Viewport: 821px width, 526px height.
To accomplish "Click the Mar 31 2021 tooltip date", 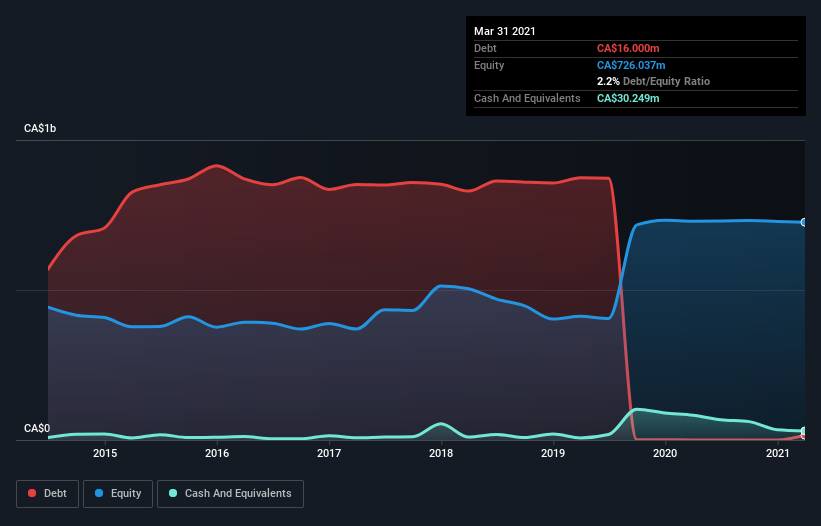I will 505,31.
